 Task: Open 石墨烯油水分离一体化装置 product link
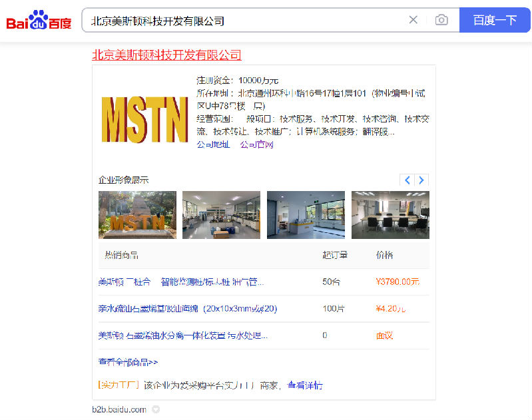click(x=183, y=335)
